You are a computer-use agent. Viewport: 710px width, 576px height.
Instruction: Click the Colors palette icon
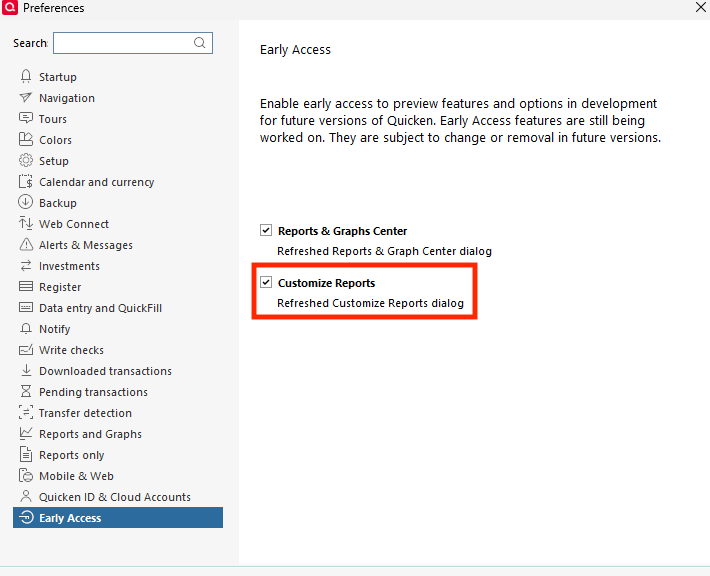(x=26, y=139)
